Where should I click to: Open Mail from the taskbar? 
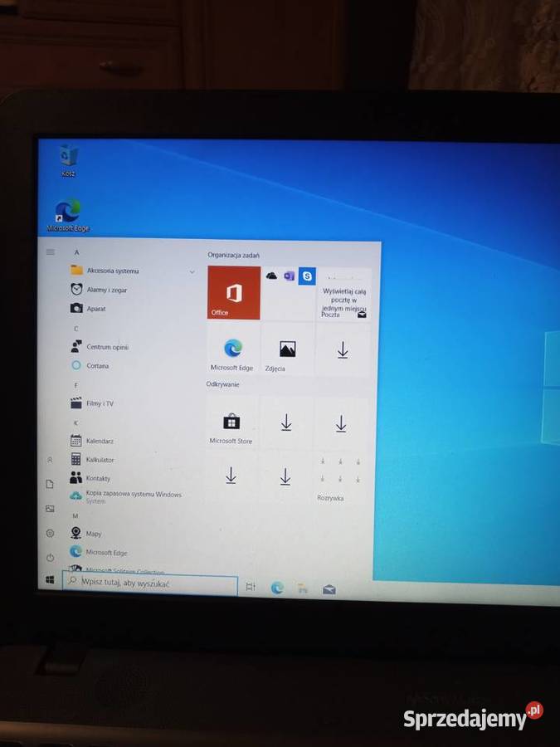329,590
